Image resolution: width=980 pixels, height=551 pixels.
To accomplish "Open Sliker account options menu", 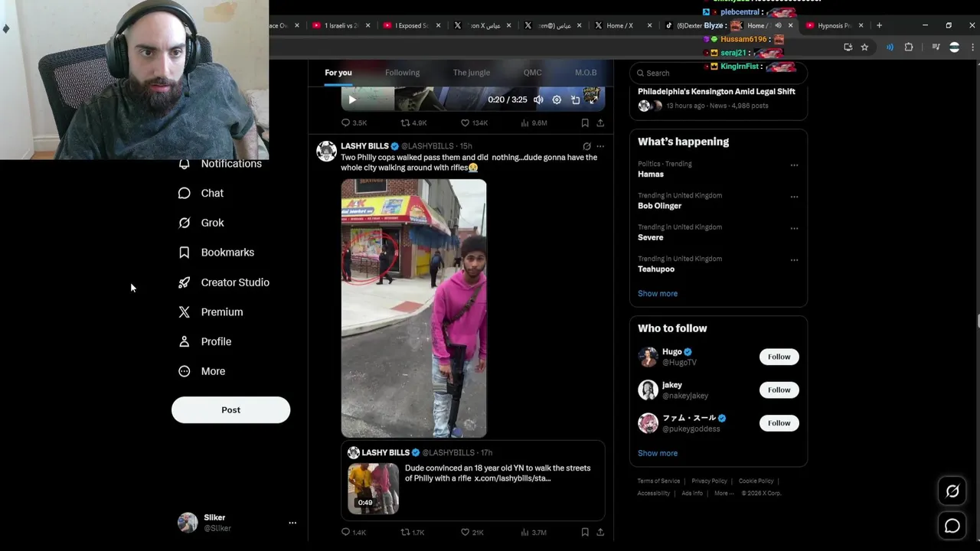I will 292,523.
